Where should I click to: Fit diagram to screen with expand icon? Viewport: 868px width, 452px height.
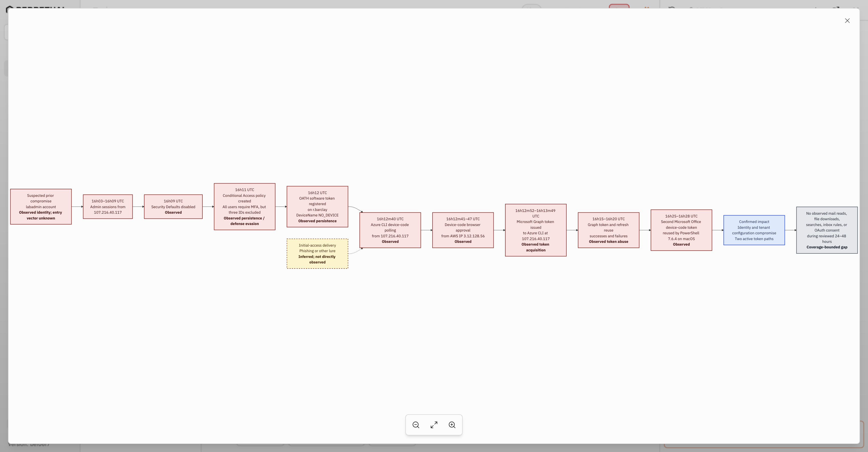tap(434, 425)
